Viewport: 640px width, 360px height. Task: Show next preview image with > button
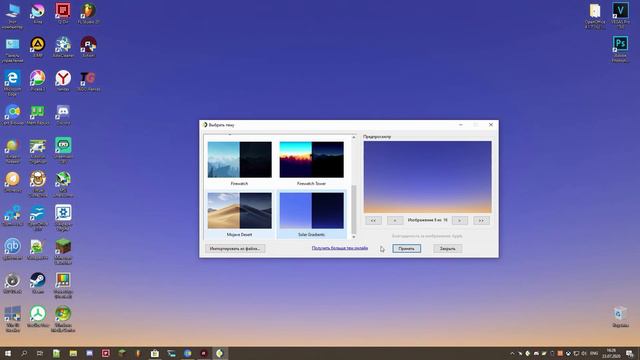click(460, 220)
